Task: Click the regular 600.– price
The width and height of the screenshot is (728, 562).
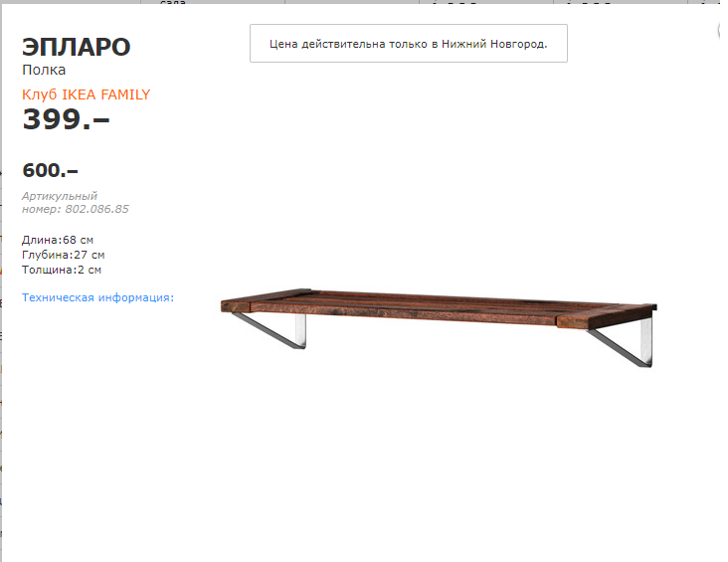Action: (x=50, y=170)
